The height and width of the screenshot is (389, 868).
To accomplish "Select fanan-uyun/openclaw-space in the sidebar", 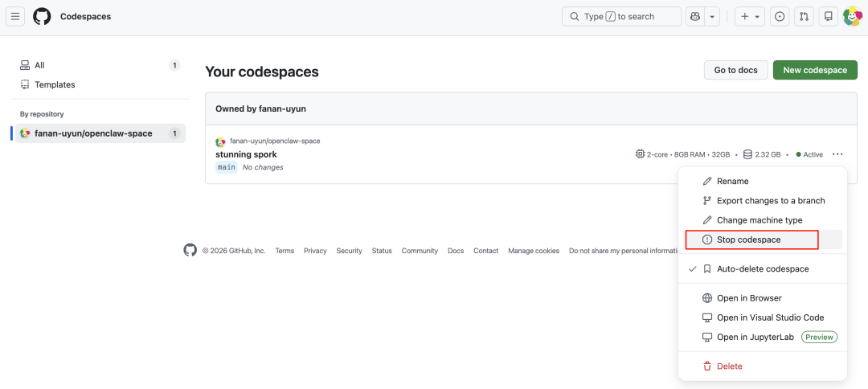I will (93, 133).
